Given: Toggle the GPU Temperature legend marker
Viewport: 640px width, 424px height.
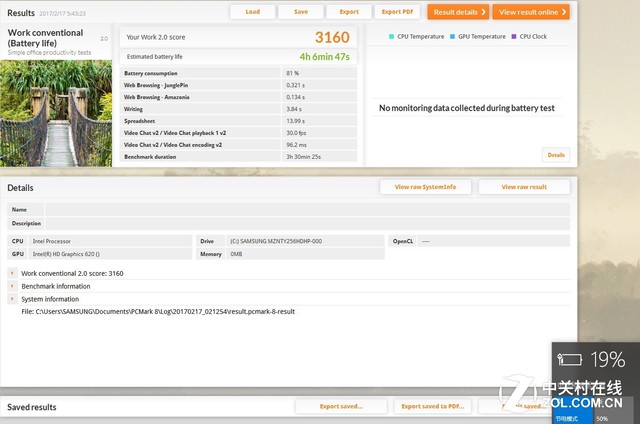Looking at the screenshot, I should pos(452,36).
